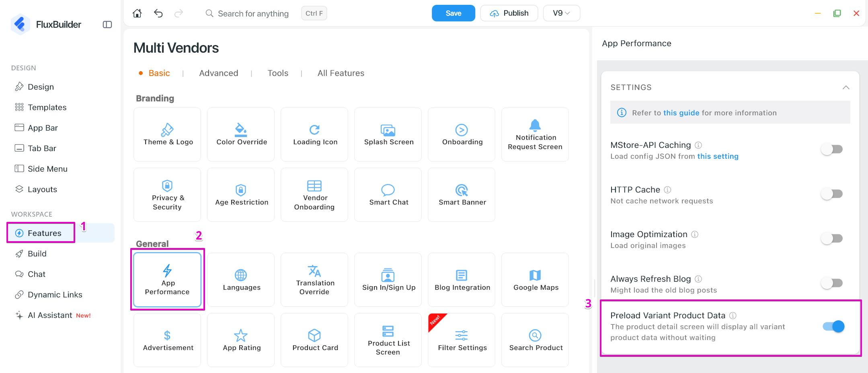Open the Languages feature card
This screenshot has width=868, height=373.
(241, 280)
